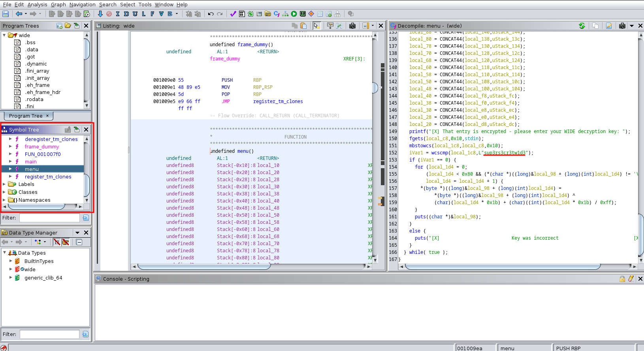Screen dimensions: 644x351
Task: Open the Data Type Manager dropdown menu arrow
Action: 77,233
